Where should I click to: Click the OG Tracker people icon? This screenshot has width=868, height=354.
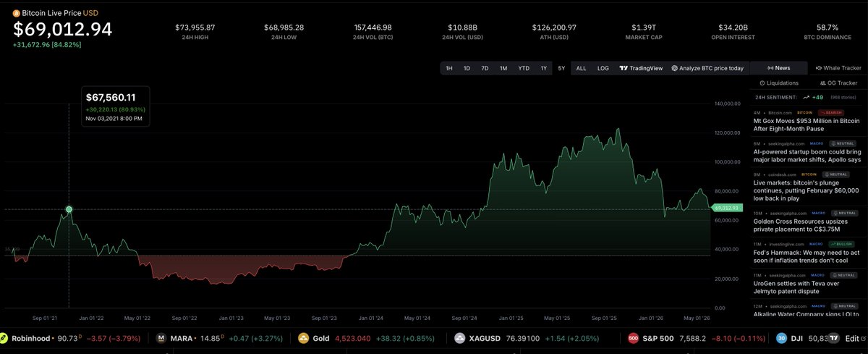pyautogui.click(x=823, y=83)
